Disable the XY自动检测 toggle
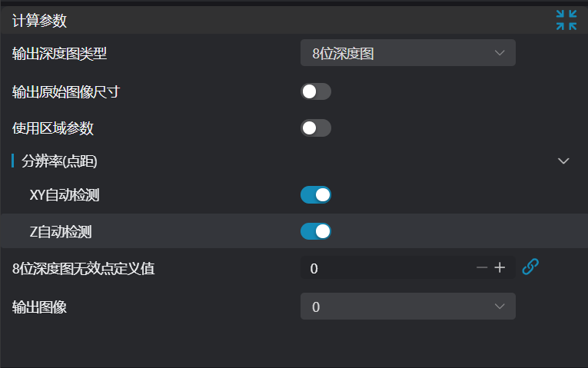The image size is (588, 368). coord(316,195)
